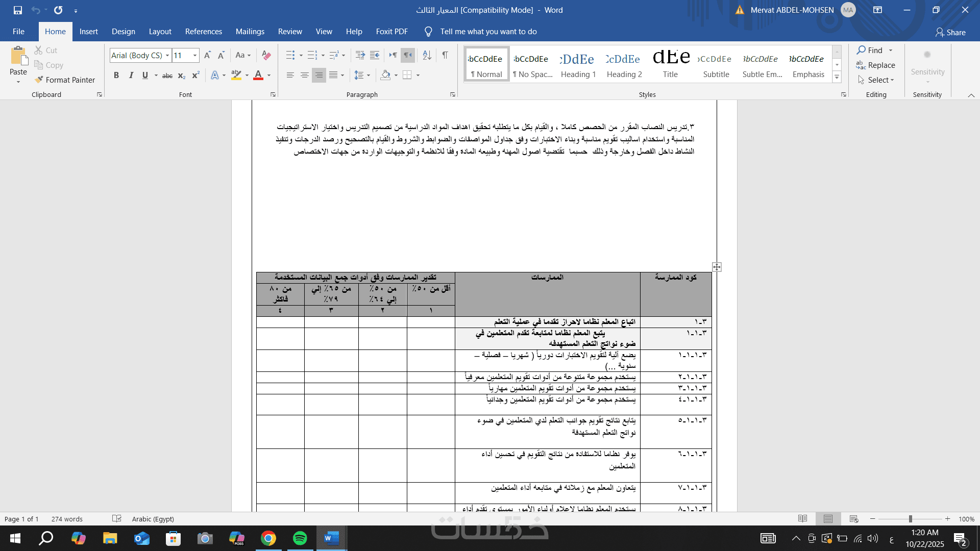Click the zoom slider handle
This screenshot has width=980, height=551.
(910, 519)
